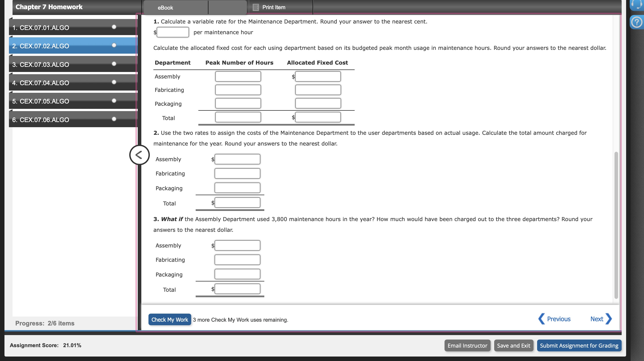Click the Print Item icon

click(256, 7)
